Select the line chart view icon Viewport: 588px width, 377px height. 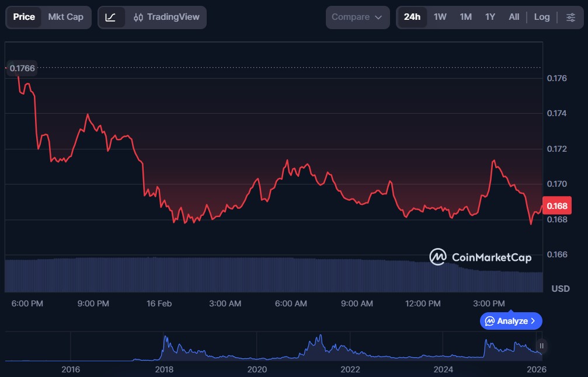click(x=111, y=18)
